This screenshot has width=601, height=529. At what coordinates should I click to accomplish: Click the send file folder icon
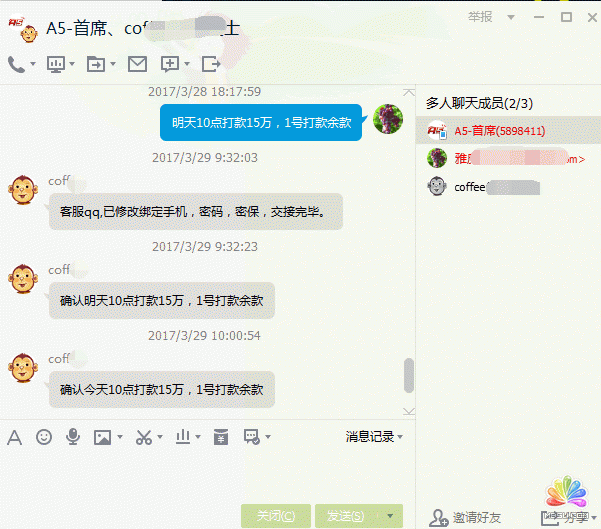pos(96,64)
